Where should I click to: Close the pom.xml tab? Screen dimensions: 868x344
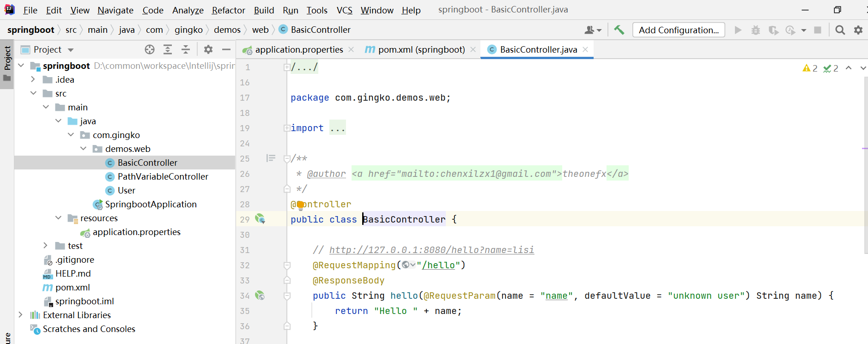473,49
